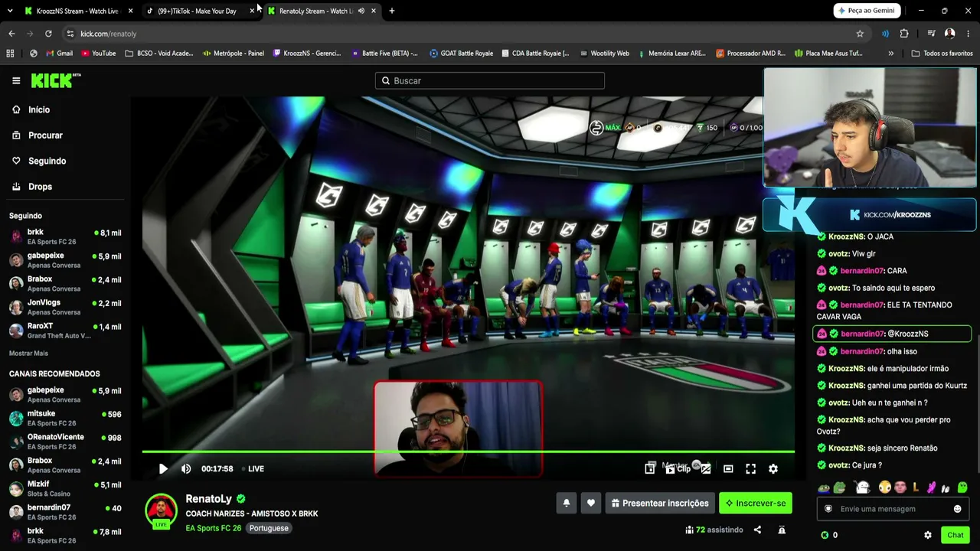
Task: Open GOAT Battle Royale bookmark
Action: pyautogui.click(x=461, y=54)
